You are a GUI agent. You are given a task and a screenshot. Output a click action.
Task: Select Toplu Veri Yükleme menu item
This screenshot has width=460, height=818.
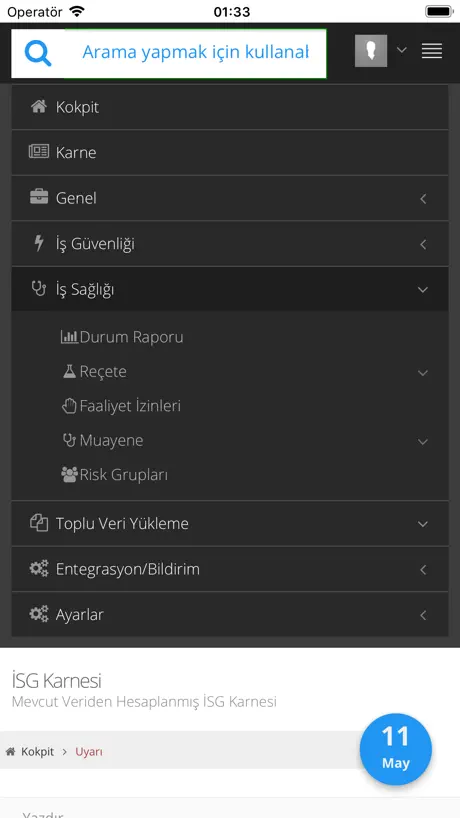coord(230,523)
